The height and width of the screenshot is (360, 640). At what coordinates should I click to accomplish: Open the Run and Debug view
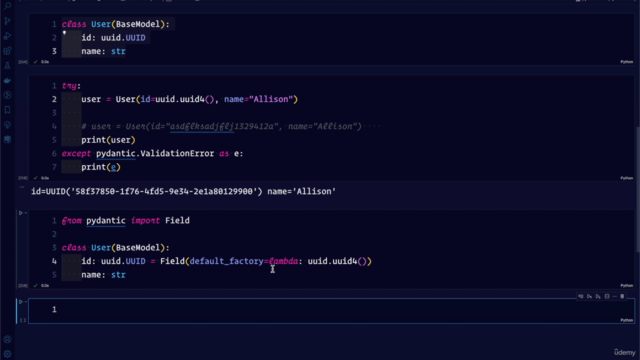click(x=7, y=36)
